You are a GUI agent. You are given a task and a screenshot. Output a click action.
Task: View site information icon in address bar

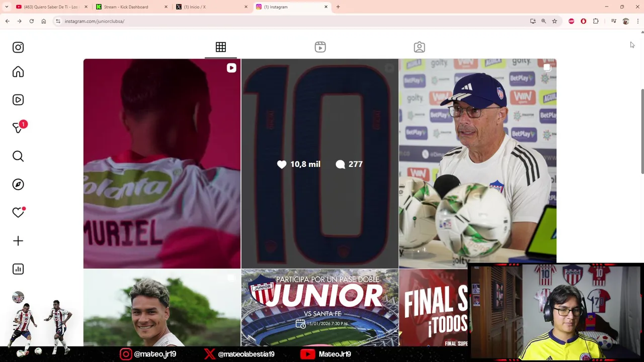[58, 21]
